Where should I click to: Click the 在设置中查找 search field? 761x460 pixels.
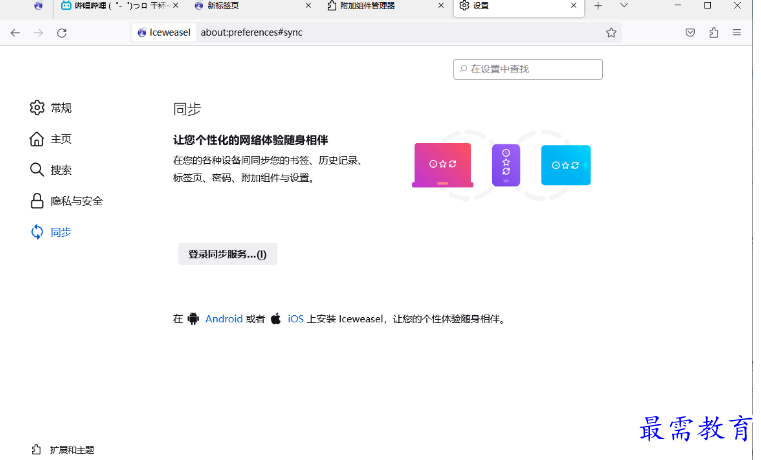point(528,69)
